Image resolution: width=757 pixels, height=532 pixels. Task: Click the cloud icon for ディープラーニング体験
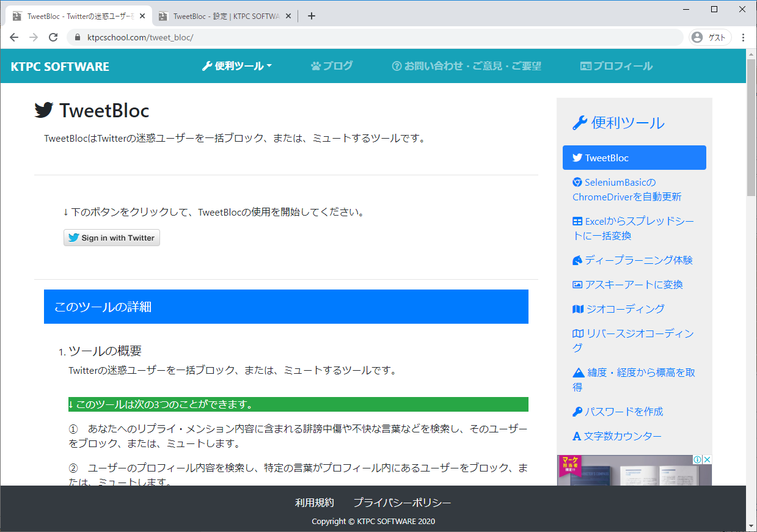click(x=577, y=260)
